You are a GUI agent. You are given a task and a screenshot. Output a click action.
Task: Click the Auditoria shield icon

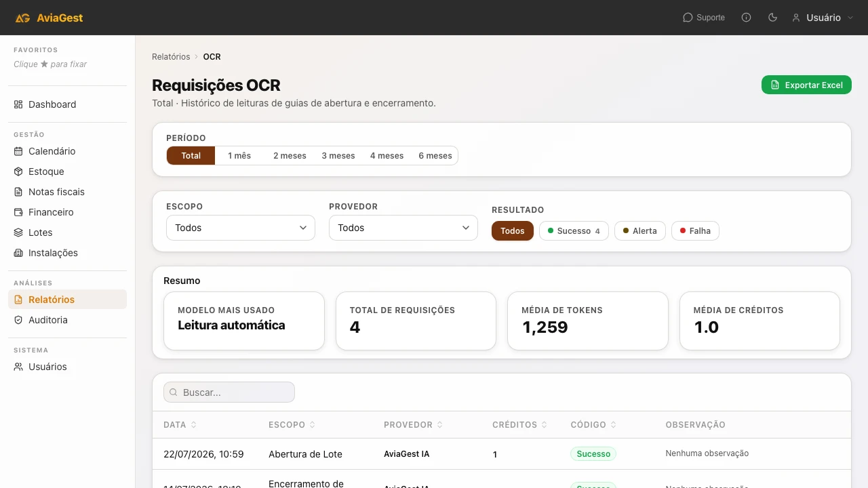coord(18,320)
